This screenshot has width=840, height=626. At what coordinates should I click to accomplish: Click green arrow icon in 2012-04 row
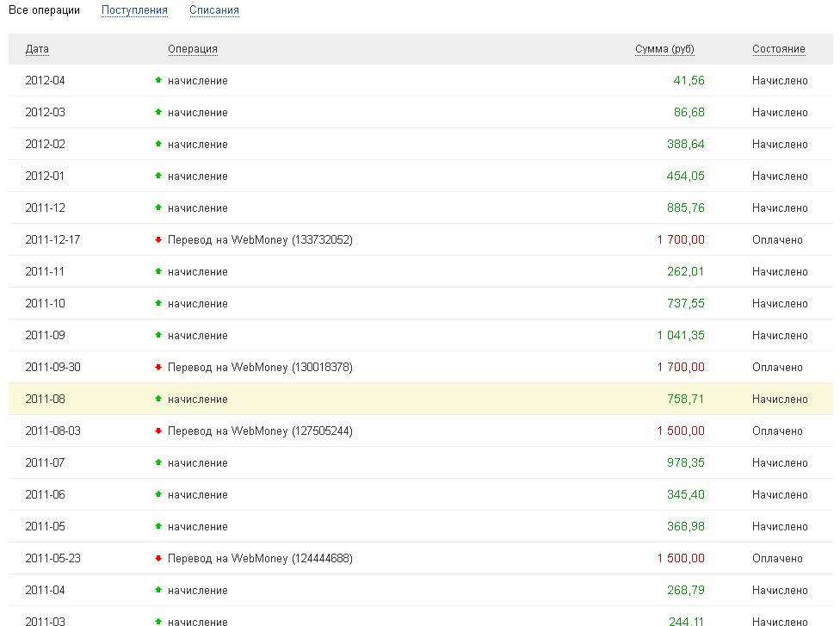tap(157, 80)
